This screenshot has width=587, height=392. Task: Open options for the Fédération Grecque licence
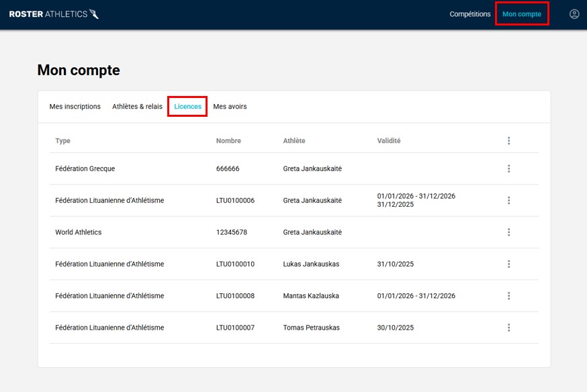(x=508, y=168)
